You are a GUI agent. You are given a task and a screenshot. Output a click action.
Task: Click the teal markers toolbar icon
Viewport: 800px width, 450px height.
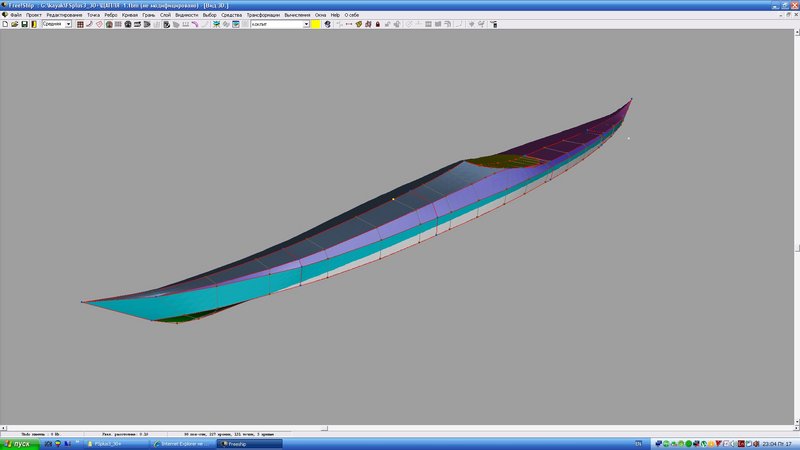pos(216,24)
